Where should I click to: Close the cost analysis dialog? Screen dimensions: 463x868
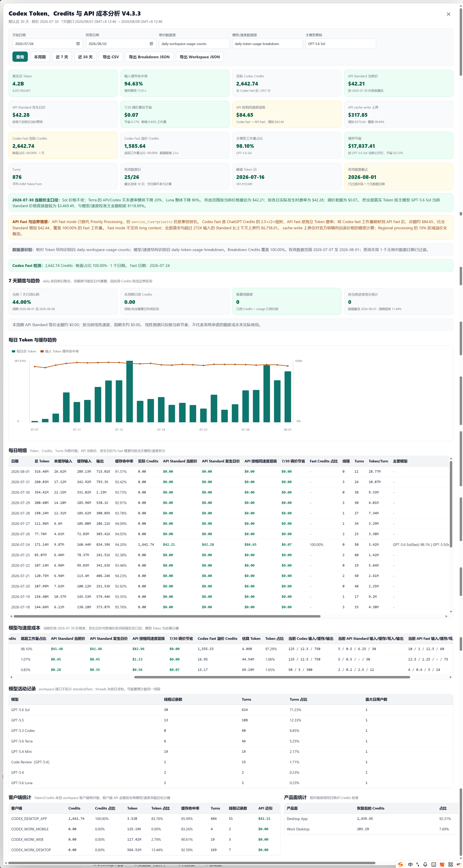(448, 14)
